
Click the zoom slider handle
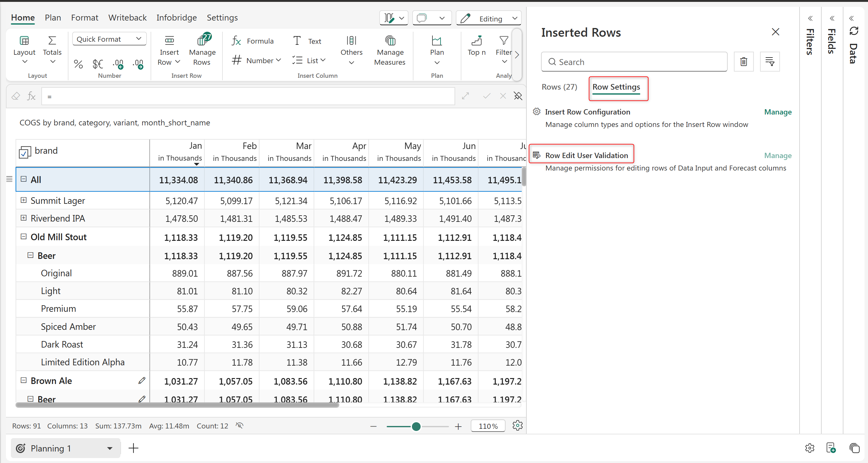coord(416,426)
